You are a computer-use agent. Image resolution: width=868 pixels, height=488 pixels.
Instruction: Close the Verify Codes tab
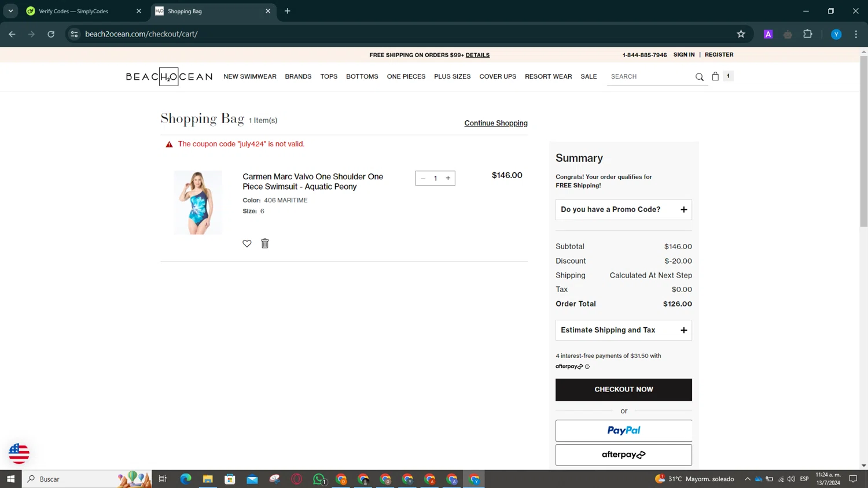coord(139,11)
